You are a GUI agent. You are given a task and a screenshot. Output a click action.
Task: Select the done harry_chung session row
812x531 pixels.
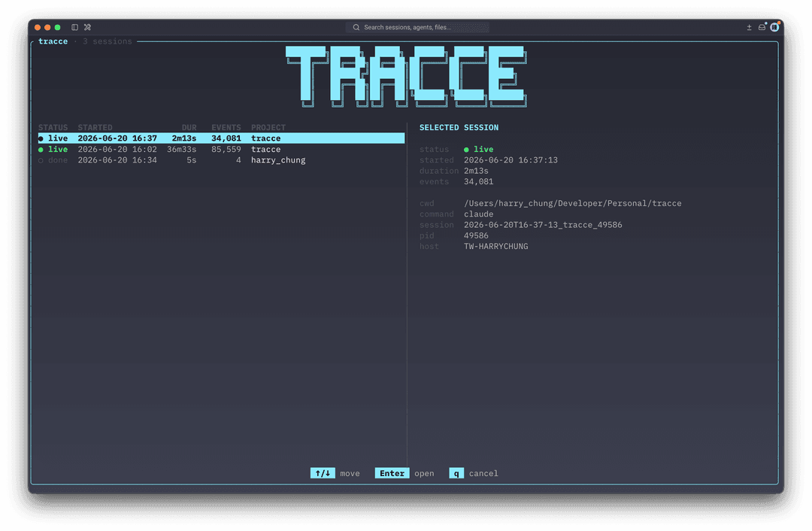(221, 160)
